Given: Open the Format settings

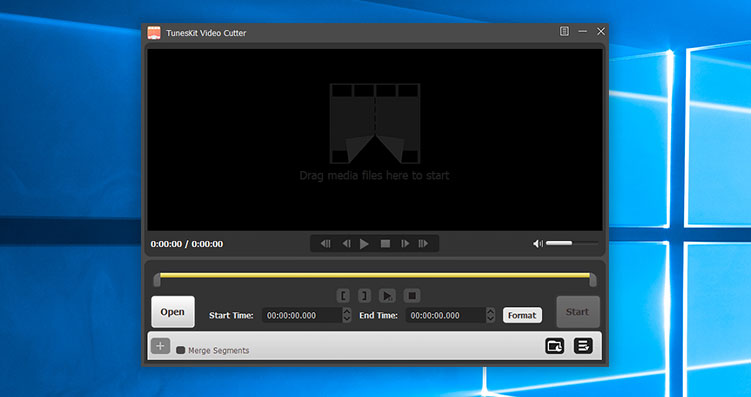Looking at the screenshot, I should [522, 316].
